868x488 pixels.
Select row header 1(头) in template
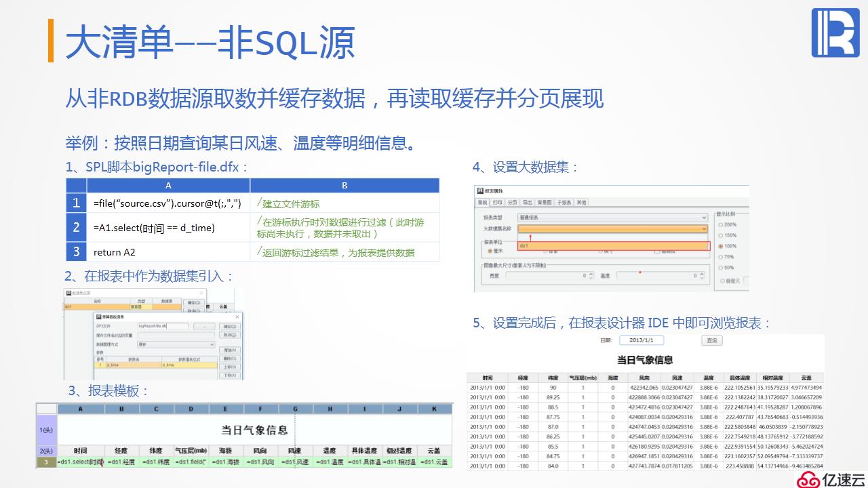47,430
